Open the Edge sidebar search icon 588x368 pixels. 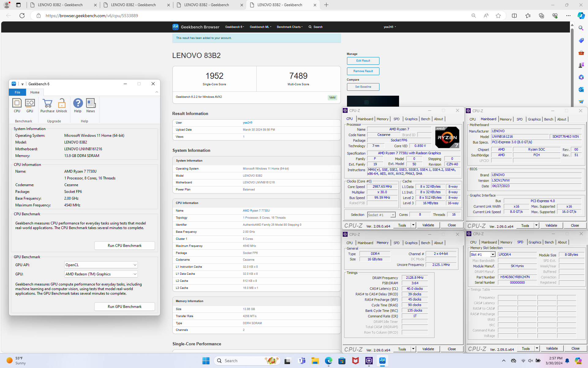[581, 28]
